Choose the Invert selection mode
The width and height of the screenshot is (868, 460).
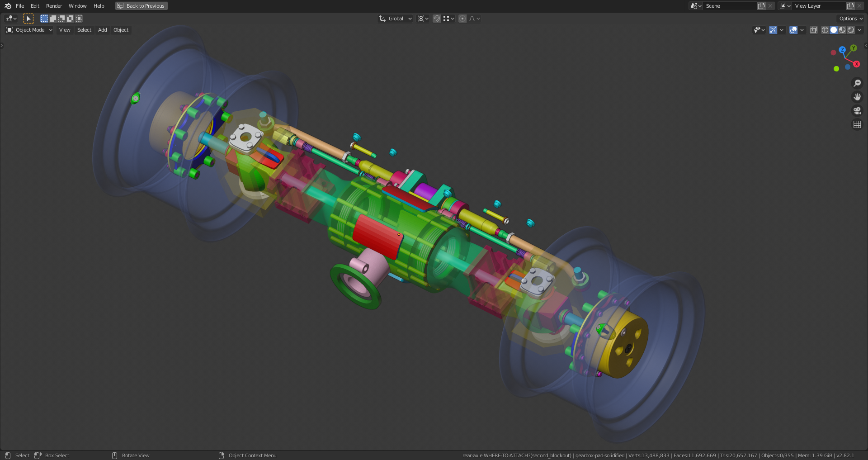(70, 19)
